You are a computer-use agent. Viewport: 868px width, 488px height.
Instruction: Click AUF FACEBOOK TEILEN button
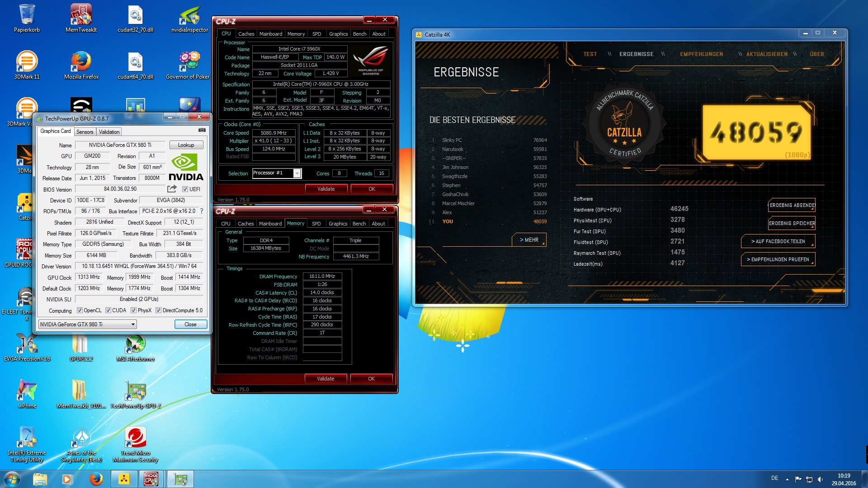click(778, 241)
